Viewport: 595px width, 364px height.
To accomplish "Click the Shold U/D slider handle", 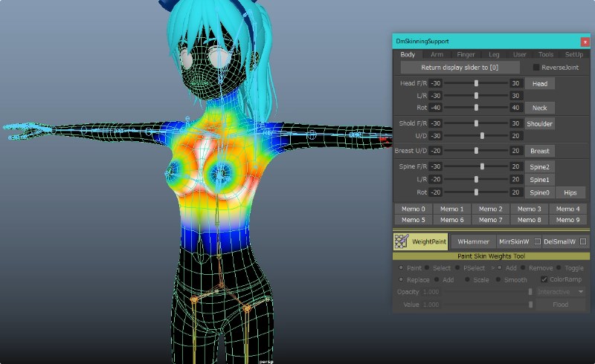I will point(482,136).
